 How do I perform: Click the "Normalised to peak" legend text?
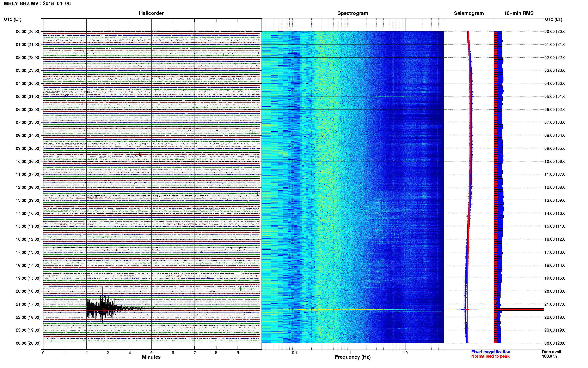coord(490,356)
